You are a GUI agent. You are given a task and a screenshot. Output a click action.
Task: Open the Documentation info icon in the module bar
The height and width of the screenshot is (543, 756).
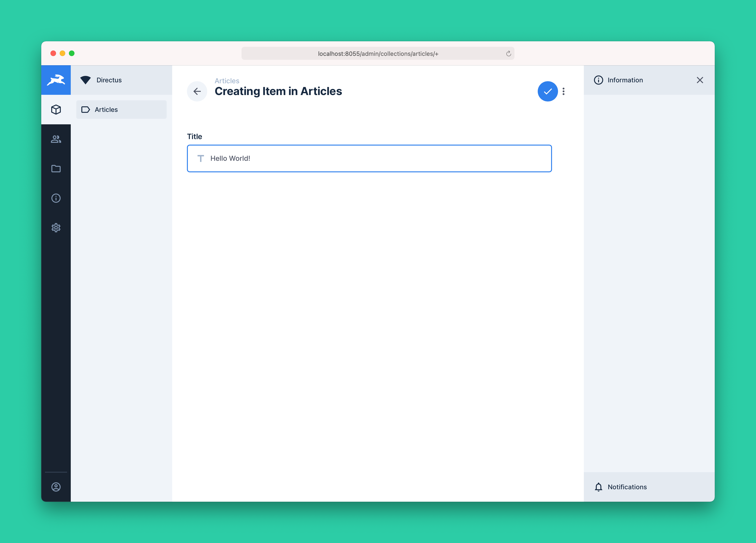click(56, 198)
